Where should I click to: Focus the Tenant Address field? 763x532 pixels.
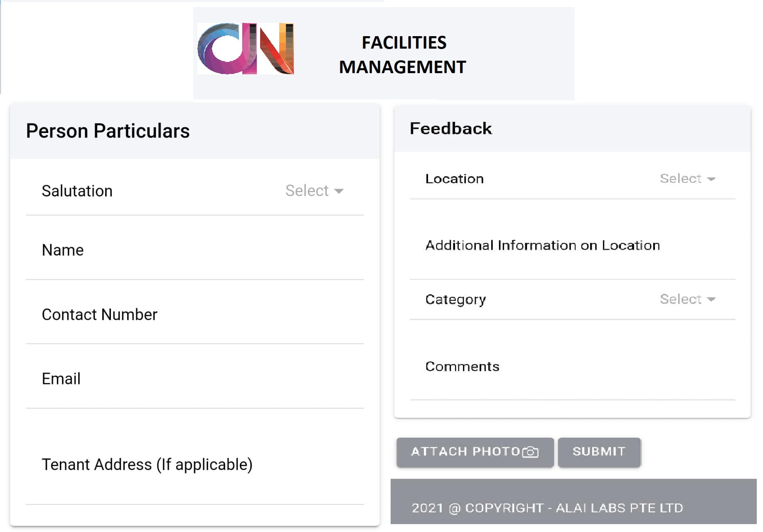point(194,465)
